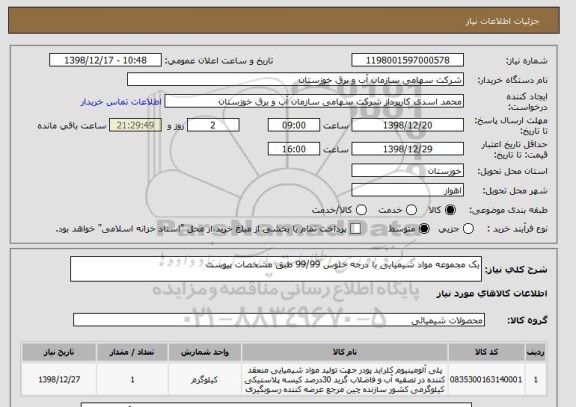Click the remaining days field showing 2

(x=213, y=125)
